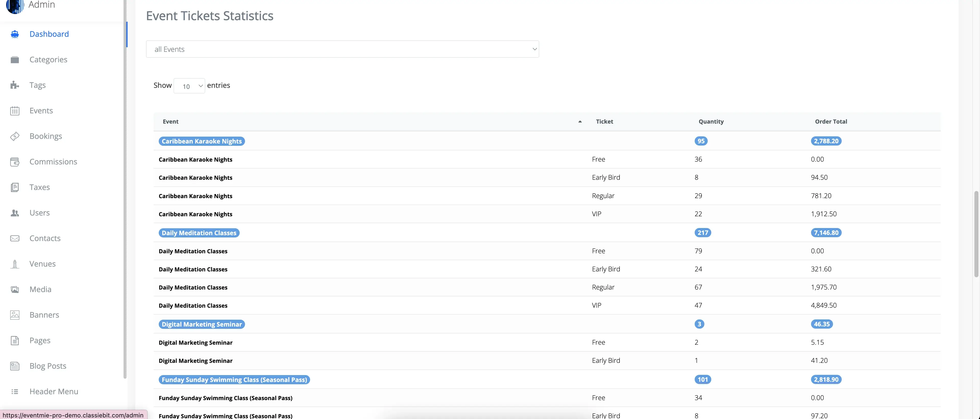This screenshot has height=419, width=980.
Task: Sort by the Order Total column header
Action: pos(830,122)
